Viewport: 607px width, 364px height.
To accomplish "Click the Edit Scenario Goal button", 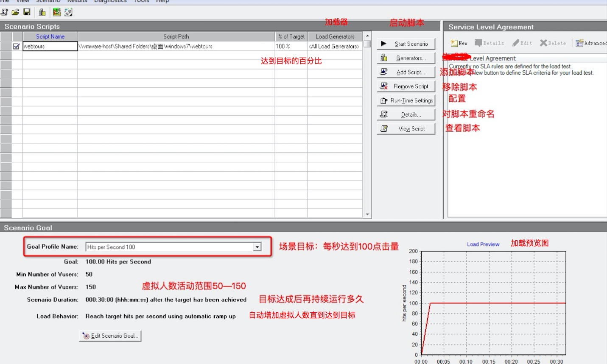I will pyautogui.click(x=110, y=336).
